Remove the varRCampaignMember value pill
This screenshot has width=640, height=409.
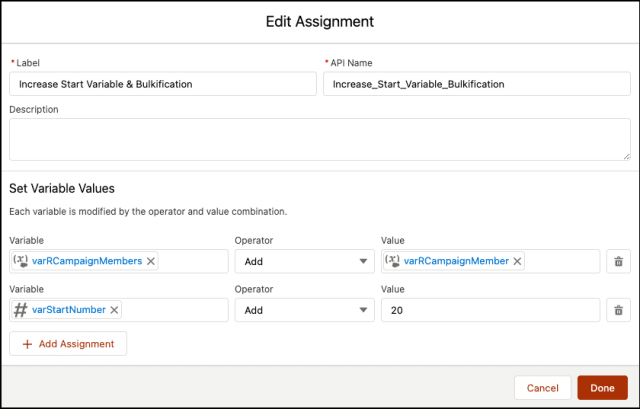pos(517,261)
